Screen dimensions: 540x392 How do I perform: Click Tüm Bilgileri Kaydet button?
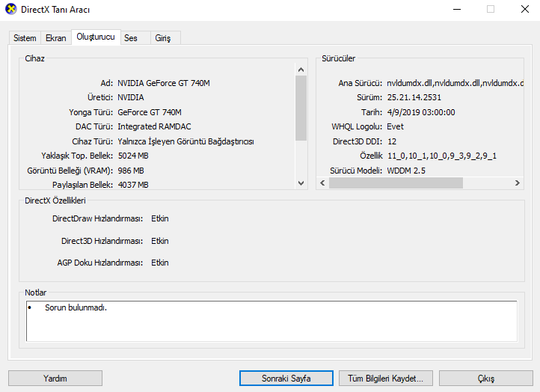coord(386,379)
